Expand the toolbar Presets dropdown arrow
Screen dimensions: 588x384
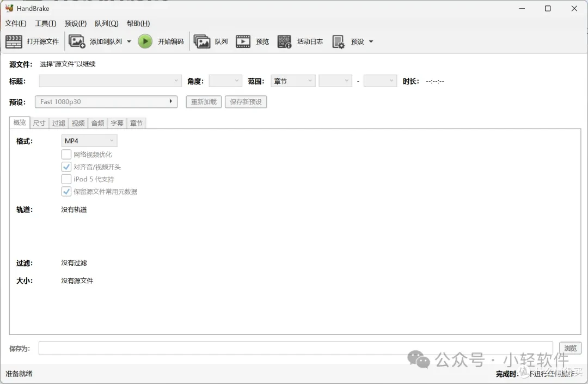[x=371, y=41]
